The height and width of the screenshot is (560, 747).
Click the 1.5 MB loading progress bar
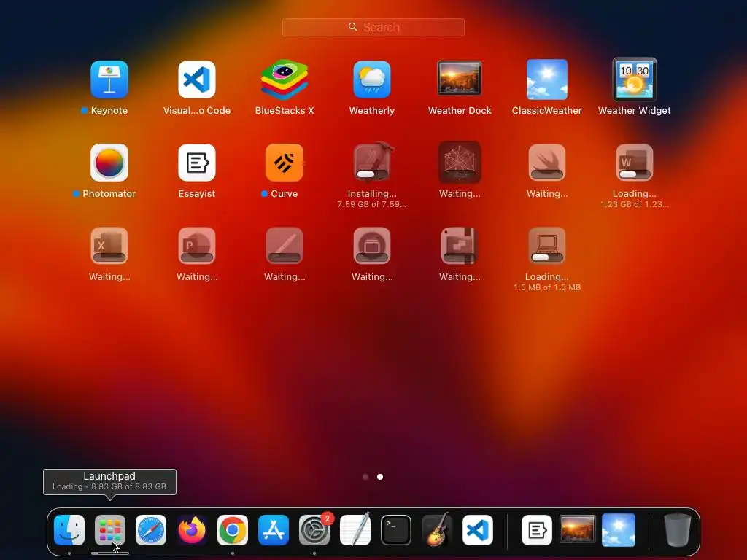click(x=547, y=257)
